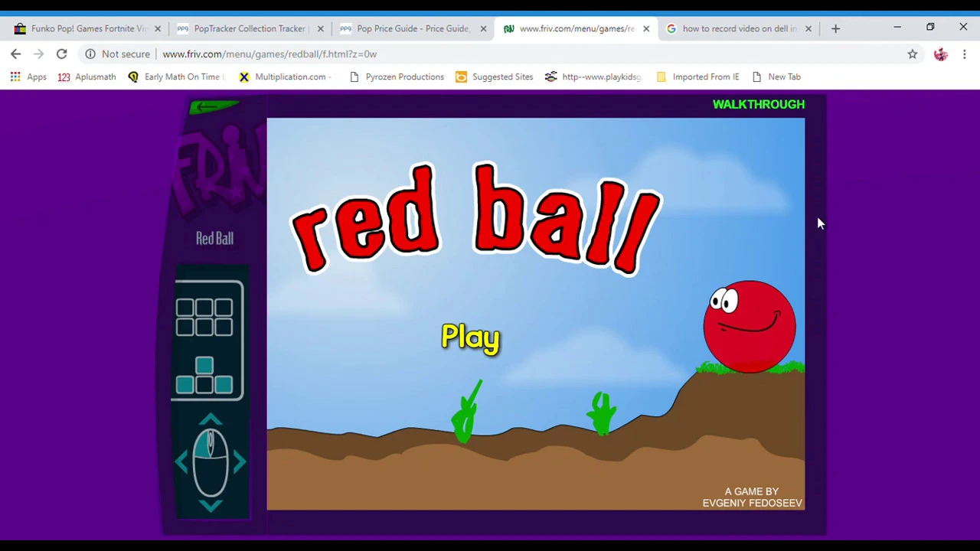This screenshot has height=551, width=980.
Task: Close the PopTracker tab
Action: 320,28
